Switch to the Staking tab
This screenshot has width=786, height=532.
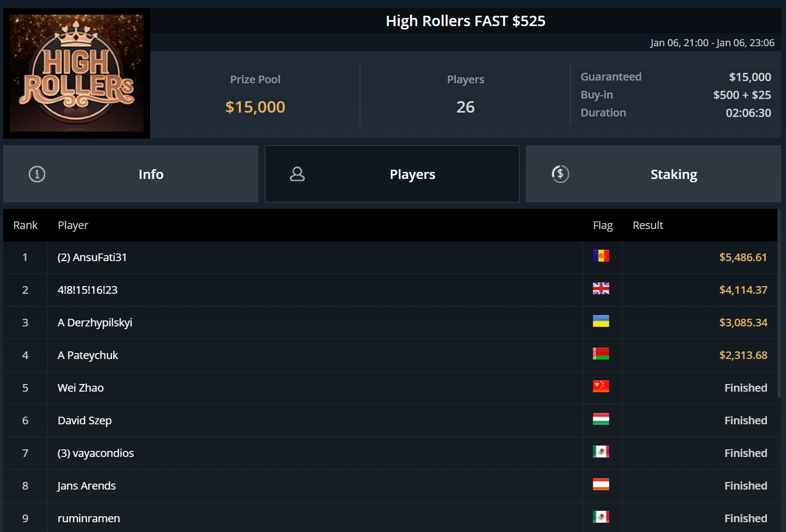(653, 174)
